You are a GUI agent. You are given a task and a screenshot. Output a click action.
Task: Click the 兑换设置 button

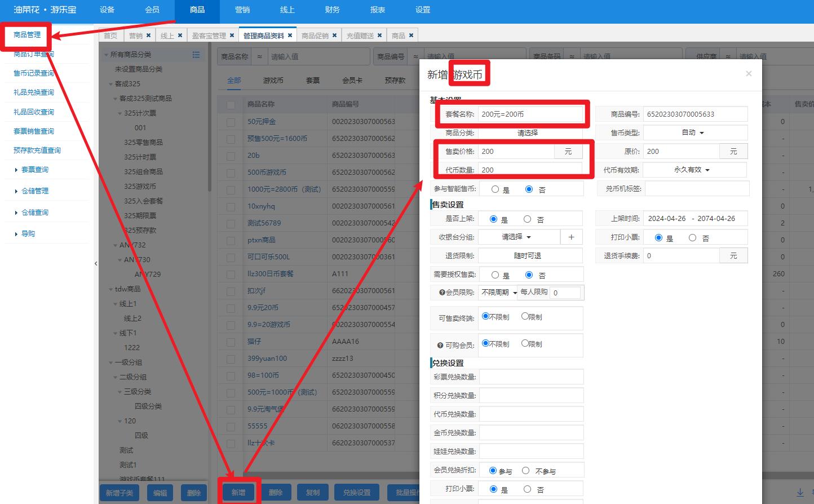[x=357, y=493]
